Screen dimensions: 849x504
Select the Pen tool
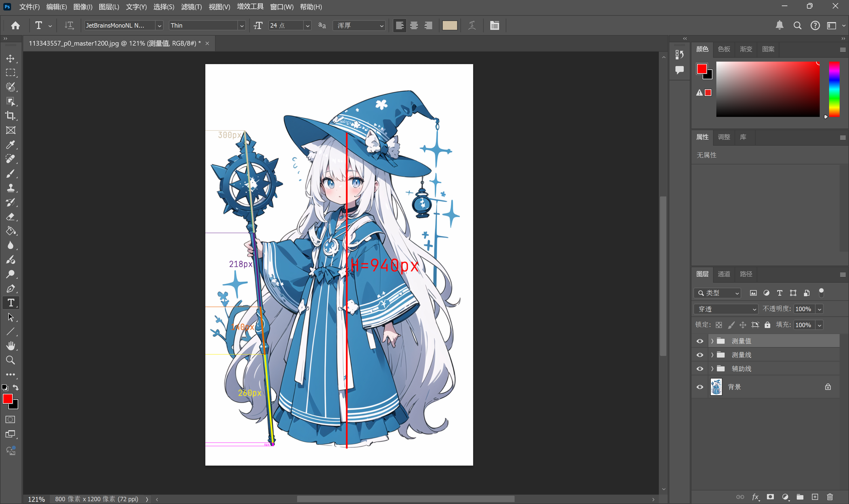pos(10,289)
